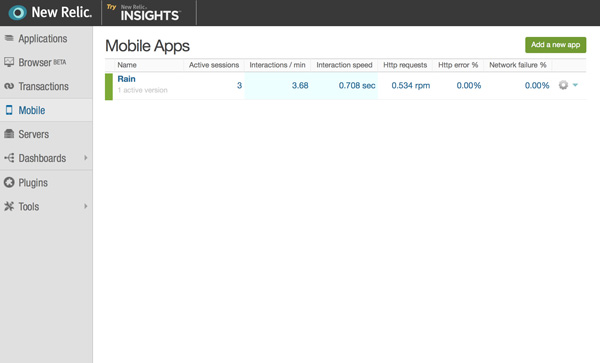Click the Network failure 0.00% value

537,85
